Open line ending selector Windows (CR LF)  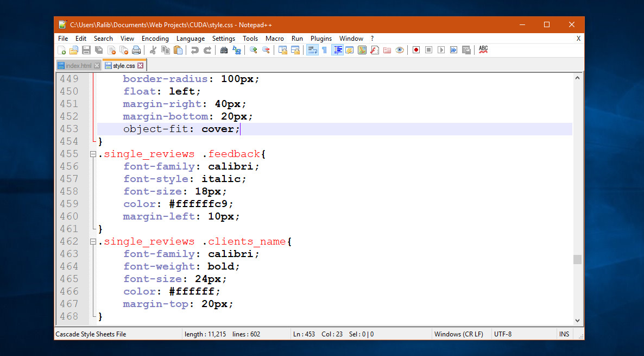tap(458, 334)
